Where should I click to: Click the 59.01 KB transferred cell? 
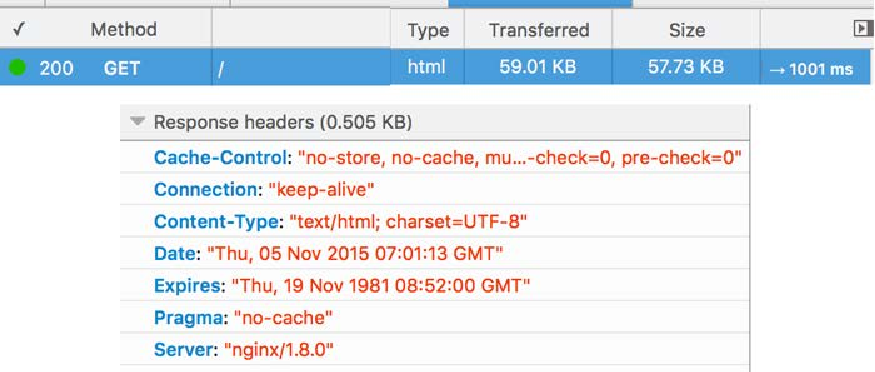(x=538, y=67)
